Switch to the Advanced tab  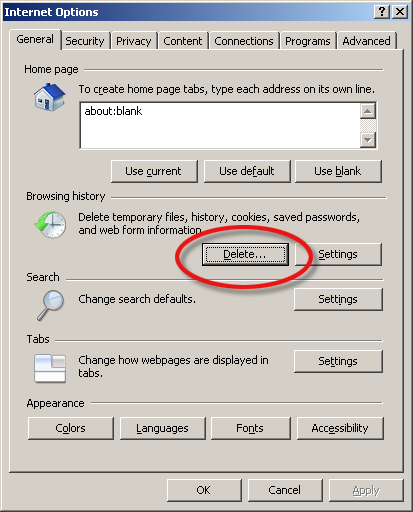click(366, 41)
